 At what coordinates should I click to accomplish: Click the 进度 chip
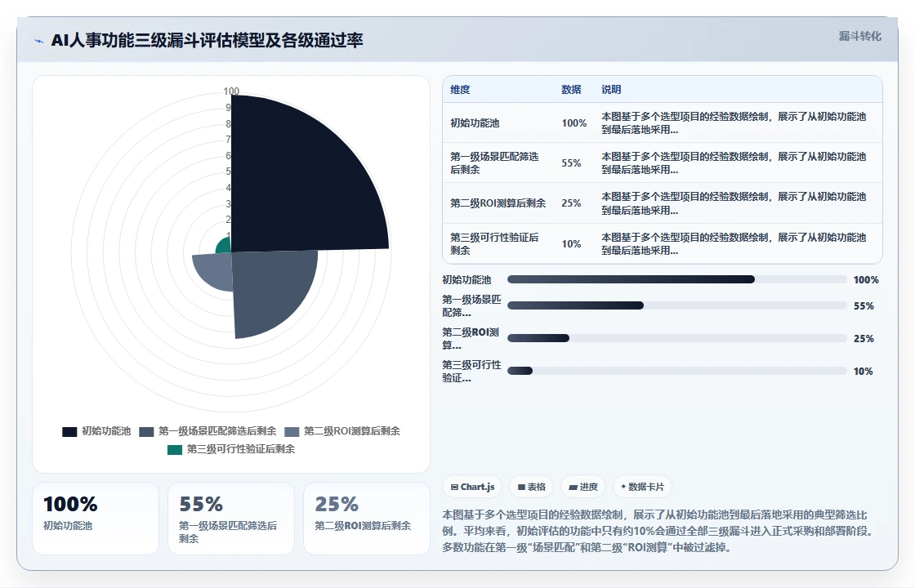tap(583, 487)
